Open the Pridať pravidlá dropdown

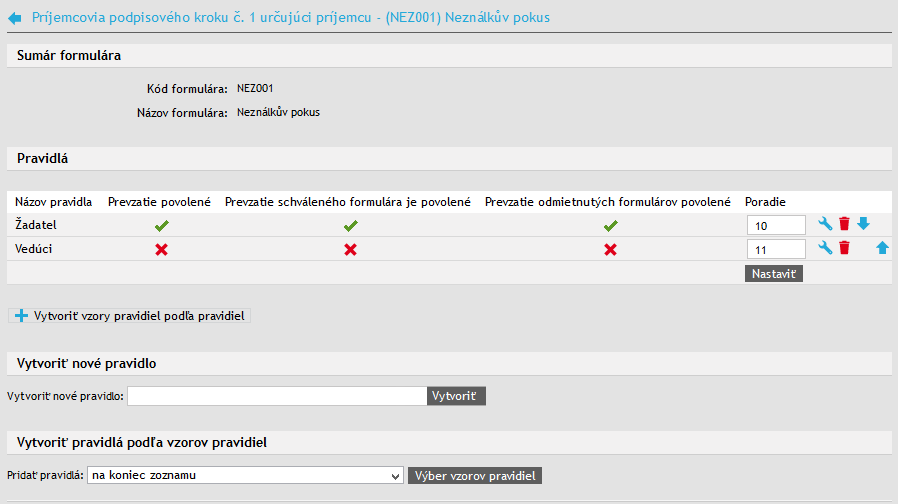[245, 475]
